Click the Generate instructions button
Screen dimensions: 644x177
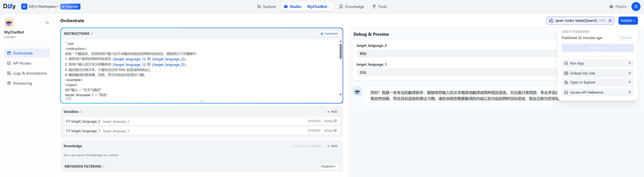329,34
